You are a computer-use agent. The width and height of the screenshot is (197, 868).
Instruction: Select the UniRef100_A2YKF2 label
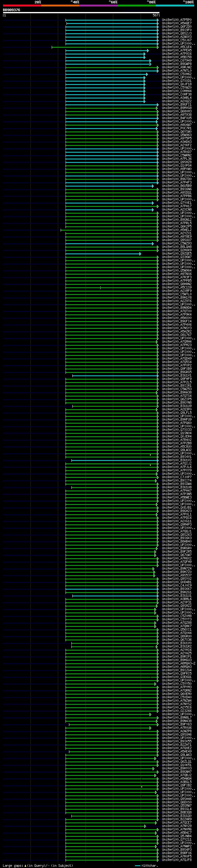(176, 145)
